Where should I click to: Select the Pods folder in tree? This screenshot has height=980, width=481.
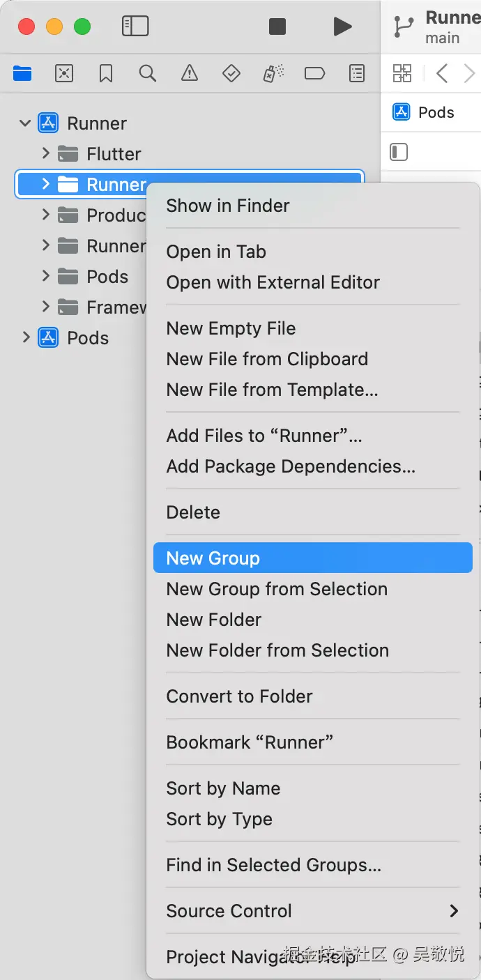point(107,277)
